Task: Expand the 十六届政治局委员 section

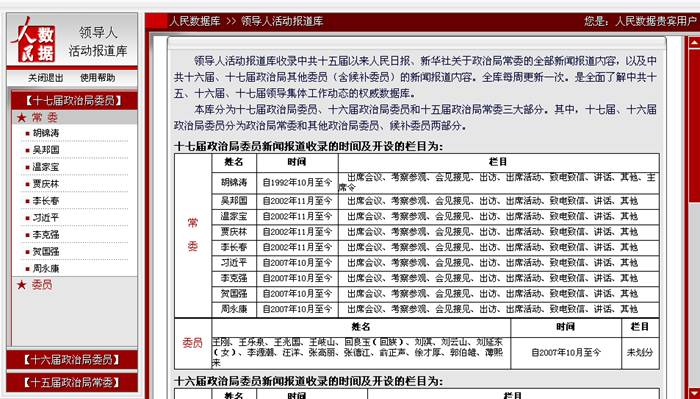Action: click(72, 360)
